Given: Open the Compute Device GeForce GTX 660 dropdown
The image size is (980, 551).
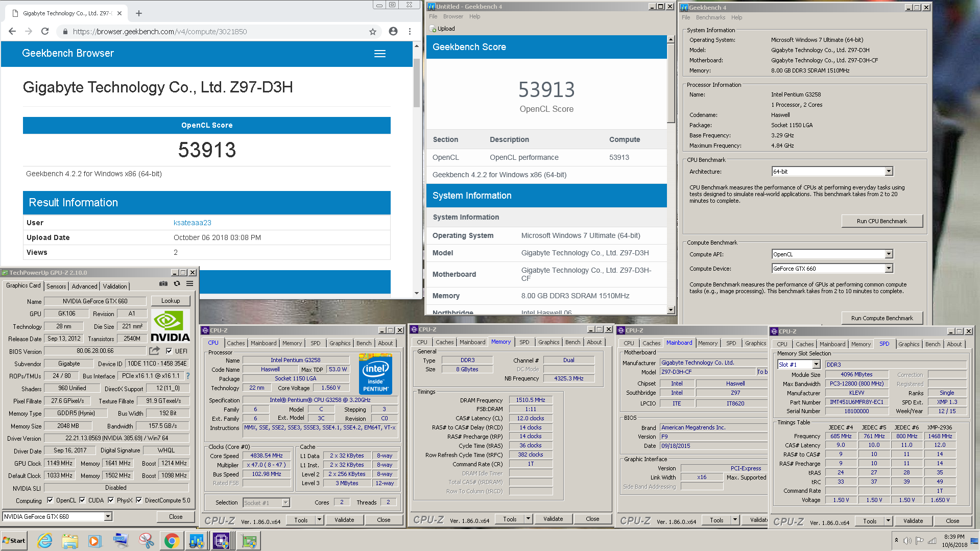Looking at the screenshot, I should [889, 269].
